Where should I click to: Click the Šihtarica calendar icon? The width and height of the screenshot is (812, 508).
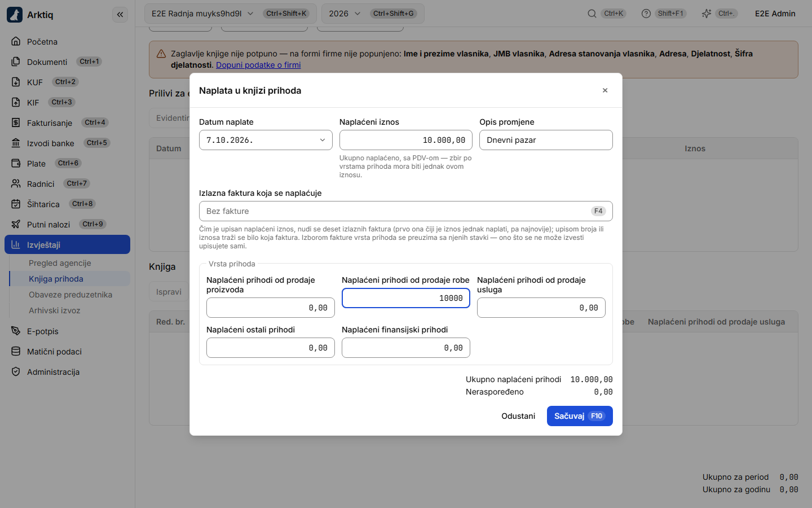pyautogui.click(x=16, y=204)
